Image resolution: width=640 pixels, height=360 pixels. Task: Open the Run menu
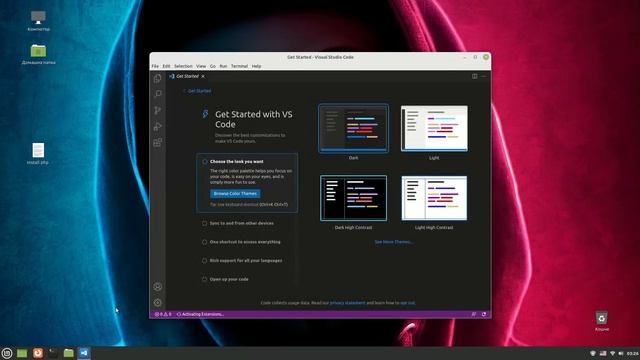(223, 66)
